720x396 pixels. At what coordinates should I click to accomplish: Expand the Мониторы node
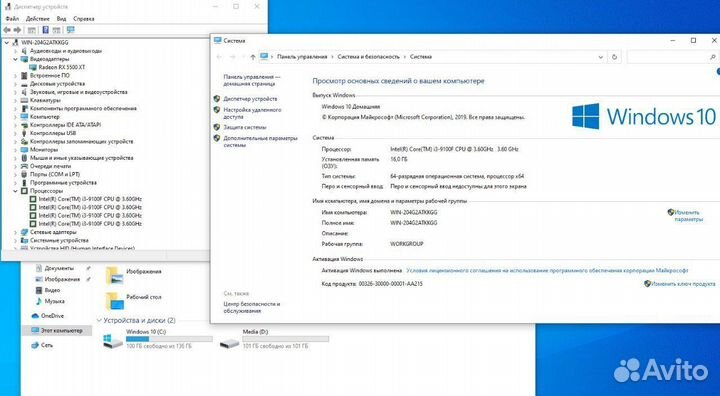click(15, 150)
